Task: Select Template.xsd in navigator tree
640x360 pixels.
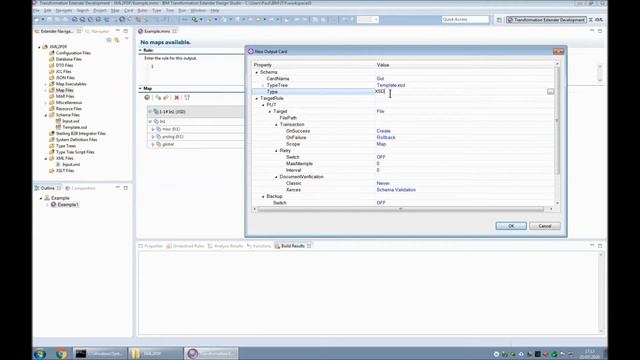Action: [74, 127]
